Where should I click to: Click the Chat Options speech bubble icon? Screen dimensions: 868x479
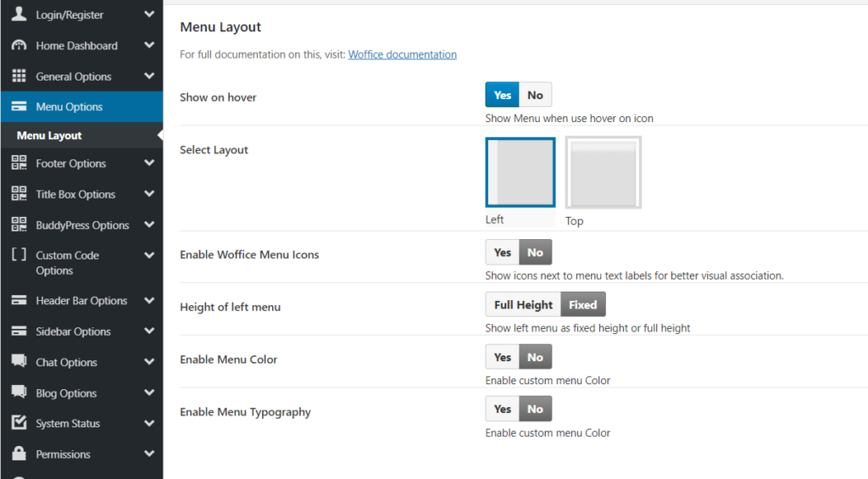(x=19, y=362)
